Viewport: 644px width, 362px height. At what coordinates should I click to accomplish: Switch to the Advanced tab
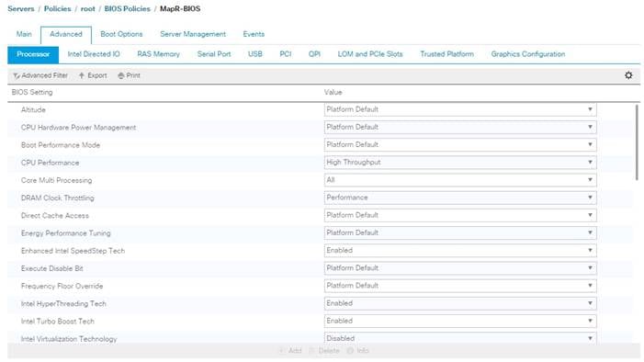66,35
